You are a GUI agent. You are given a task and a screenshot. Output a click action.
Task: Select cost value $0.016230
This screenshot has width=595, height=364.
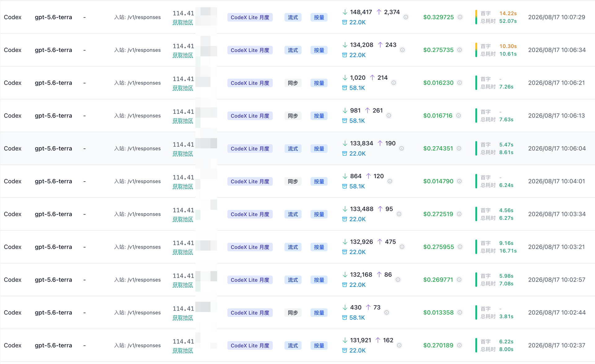(x=438, y=83)
